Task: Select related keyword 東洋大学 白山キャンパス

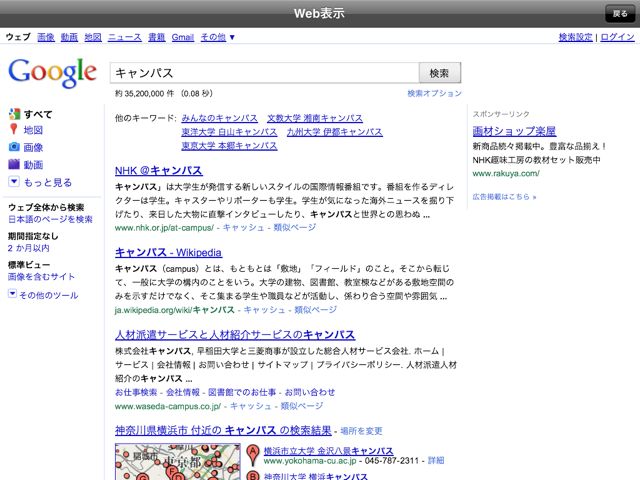Action: point(229,132)
